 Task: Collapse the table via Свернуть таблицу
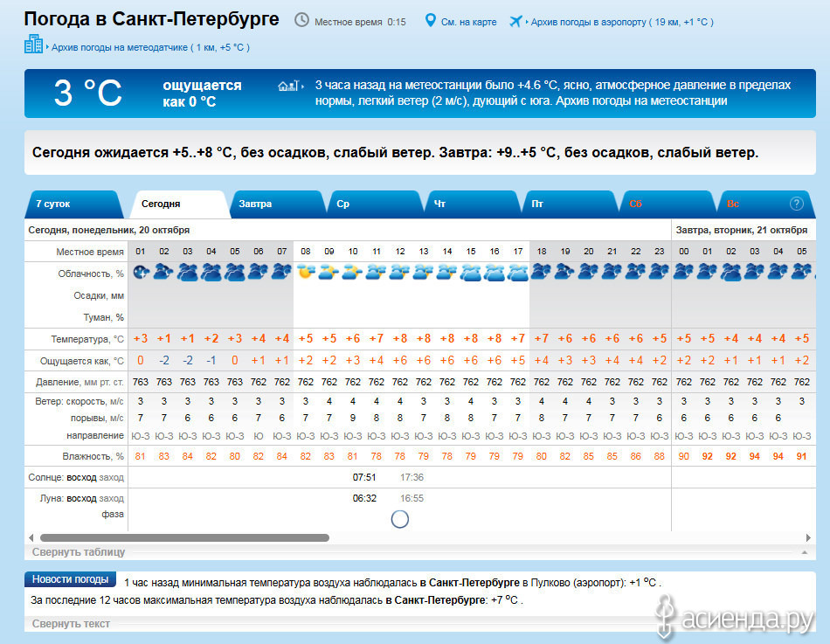79,552
